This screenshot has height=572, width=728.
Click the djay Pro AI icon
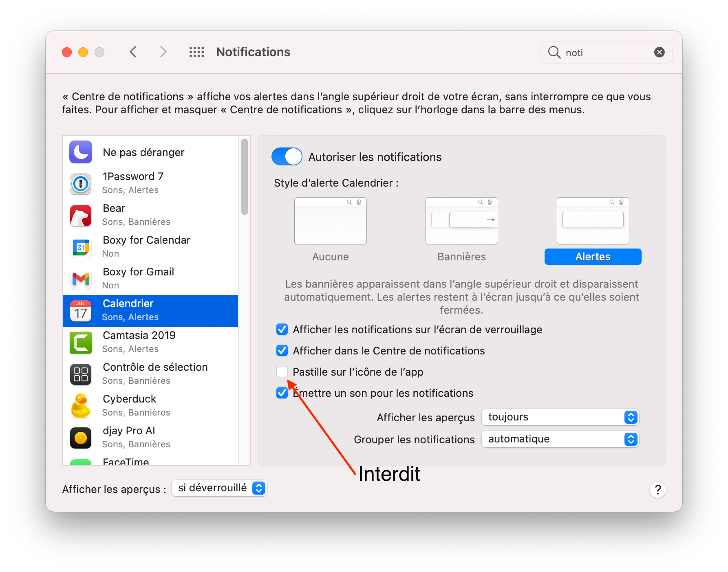[x=81, y=438]
